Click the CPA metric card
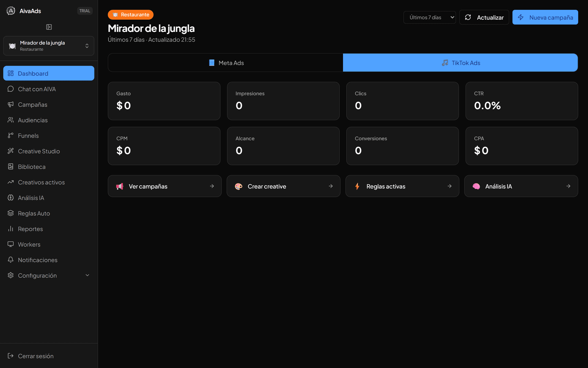Screen dimensions: 588x368 (522, 146)
